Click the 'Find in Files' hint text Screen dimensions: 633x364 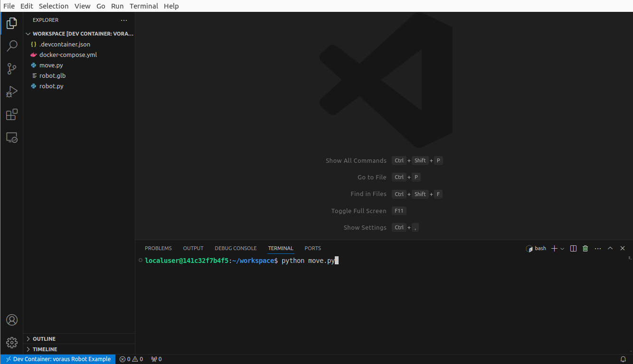(368, 194)
